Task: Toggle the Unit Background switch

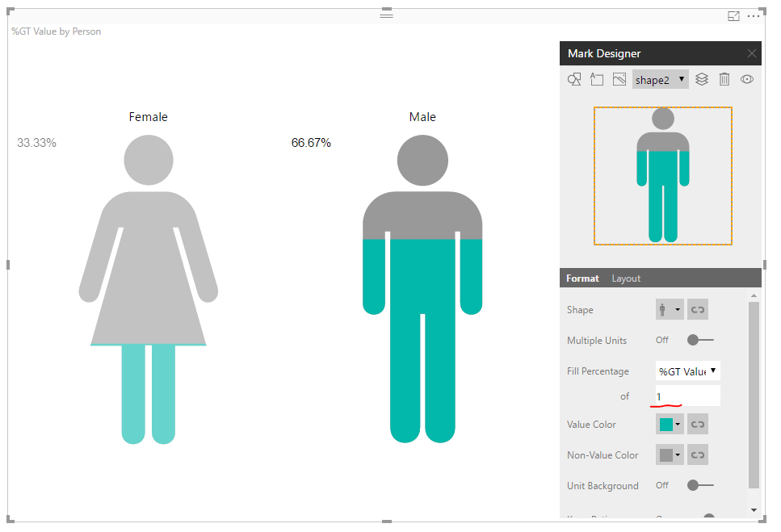Action: coord(699,485)
